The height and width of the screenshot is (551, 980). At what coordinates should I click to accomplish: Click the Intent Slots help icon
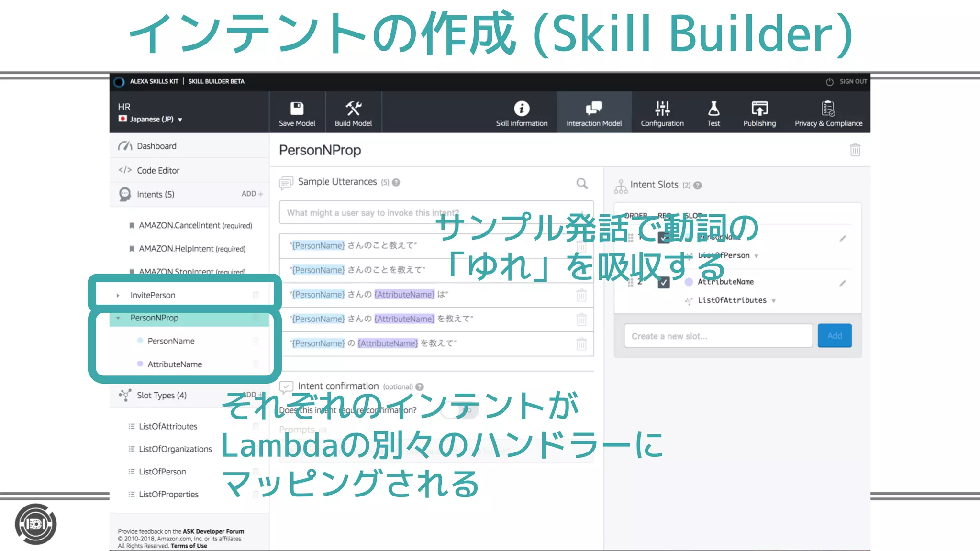[x=698, y=186]
